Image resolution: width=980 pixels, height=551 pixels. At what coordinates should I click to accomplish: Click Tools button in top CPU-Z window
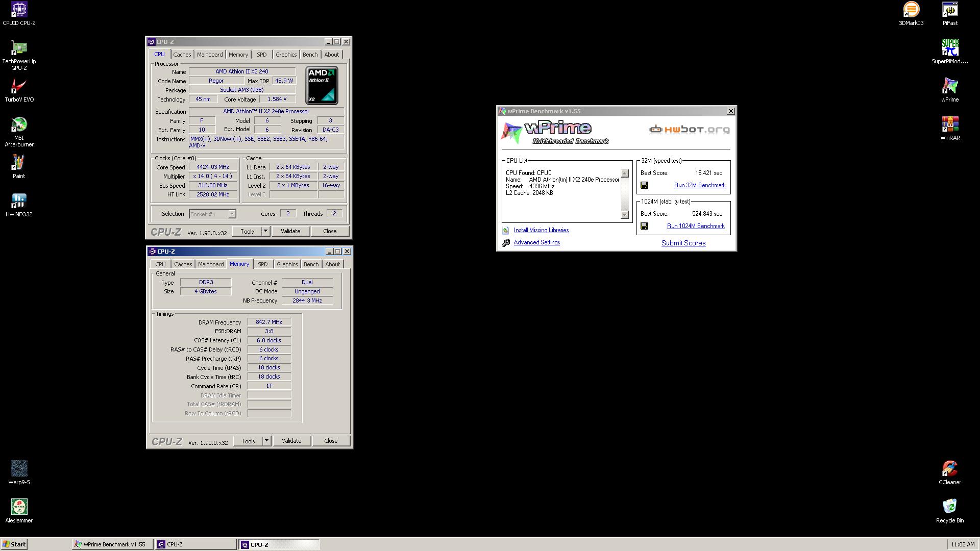247,231
